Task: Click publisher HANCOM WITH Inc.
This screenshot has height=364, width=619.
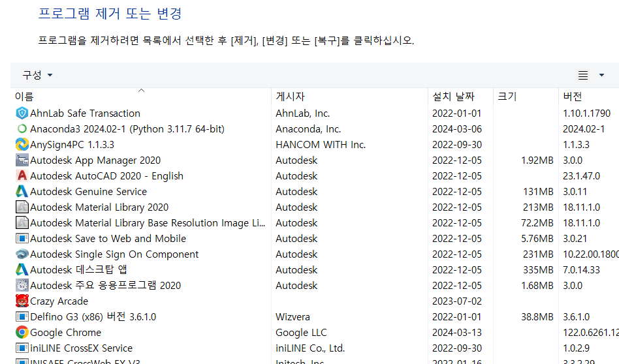Action: point(321,145)
